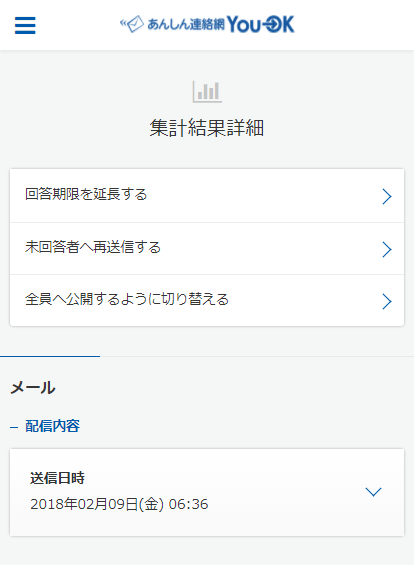
Task: Open the 送信日時 details card
Action: (x=207, y=492)
